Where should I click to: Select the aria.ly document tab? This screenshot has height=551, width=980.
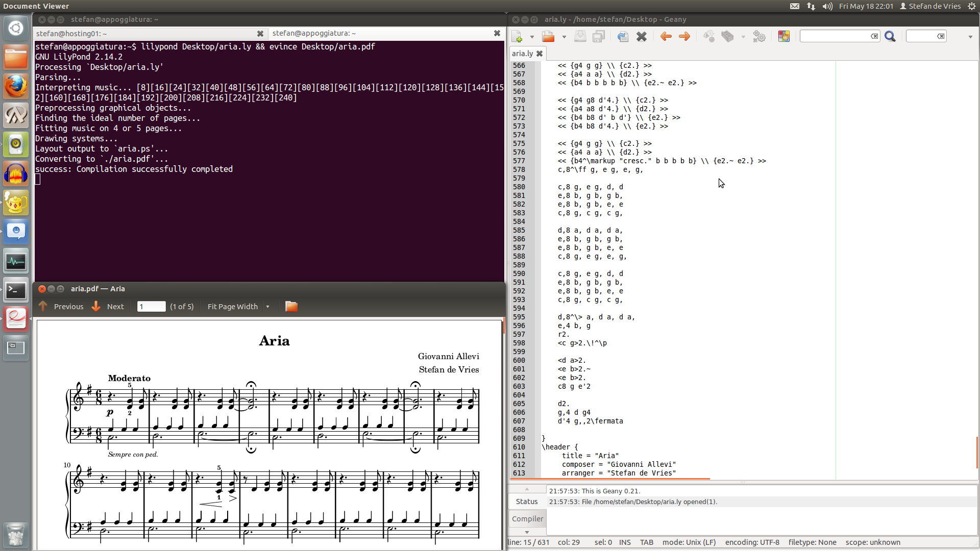pos(523,54)
